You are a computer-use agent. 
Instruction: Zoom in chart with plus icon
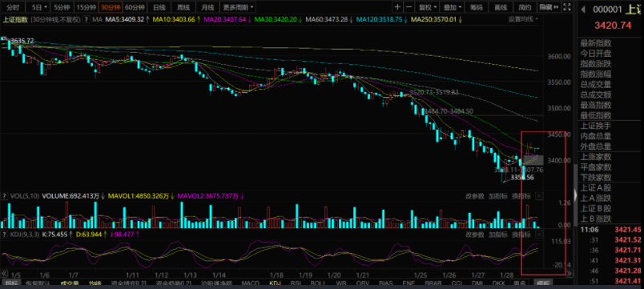click(x=397, y=7)
